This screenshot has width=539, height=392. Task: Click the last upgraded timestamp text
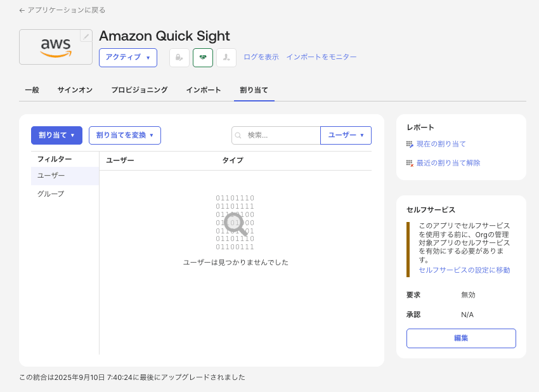pos(132,377)
